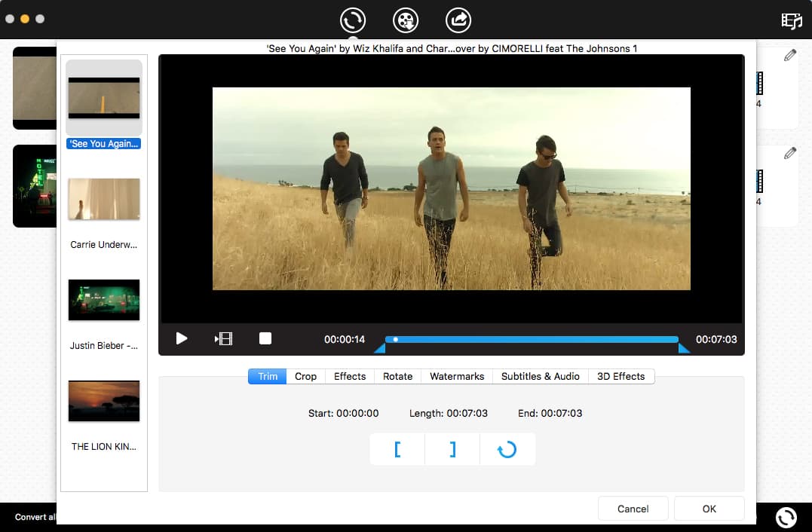Image resolution: width=812 pixels, height=532 pixels.
Task: Click the 'Length: 00:07:03' value
Action: point(449,413)
